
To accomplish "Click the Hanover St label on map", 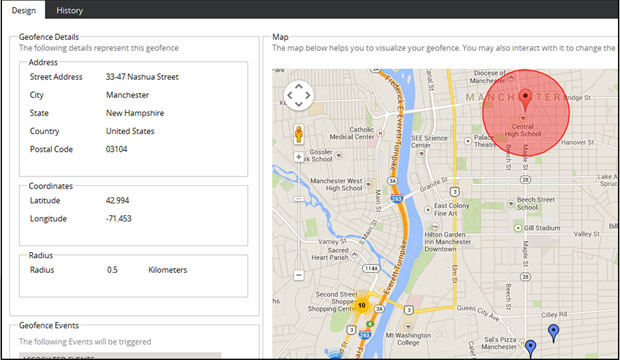I will pos(577,142).
